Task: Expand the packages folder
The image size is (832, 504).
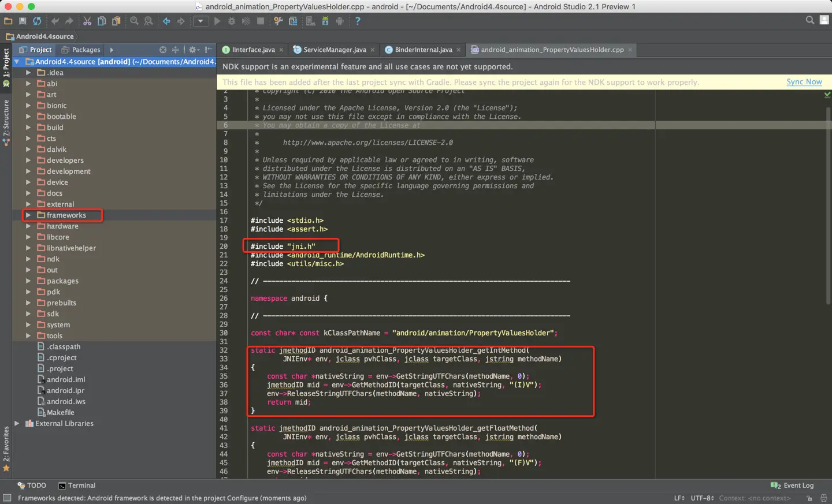Action: pos(28,281)
